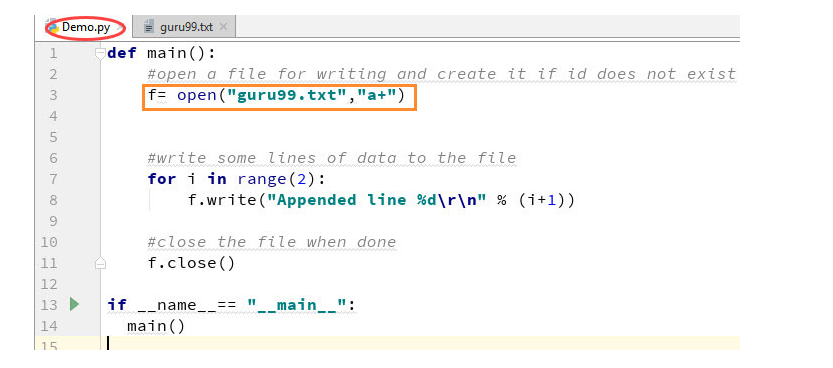Screen dimensions: 833x368
Task: Click the "a+" mode string
Action: (x=377, y=96)
